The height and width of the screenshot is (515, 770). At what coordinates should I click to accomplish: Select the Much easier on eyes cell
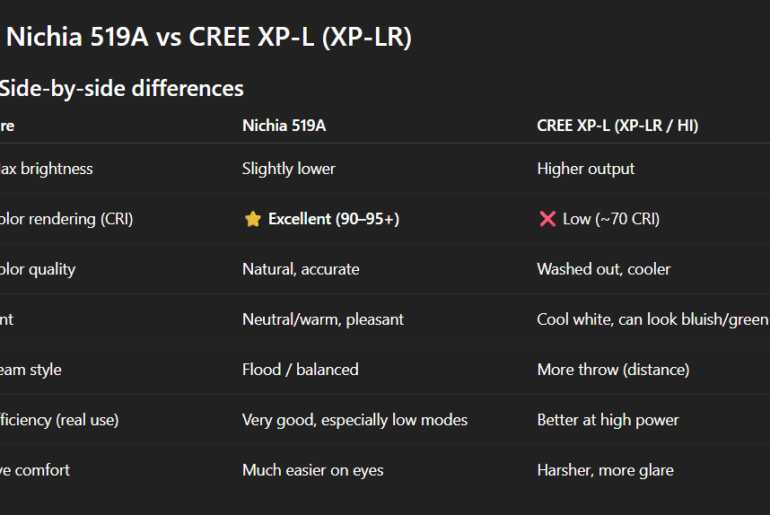click(x=312, y=470)
